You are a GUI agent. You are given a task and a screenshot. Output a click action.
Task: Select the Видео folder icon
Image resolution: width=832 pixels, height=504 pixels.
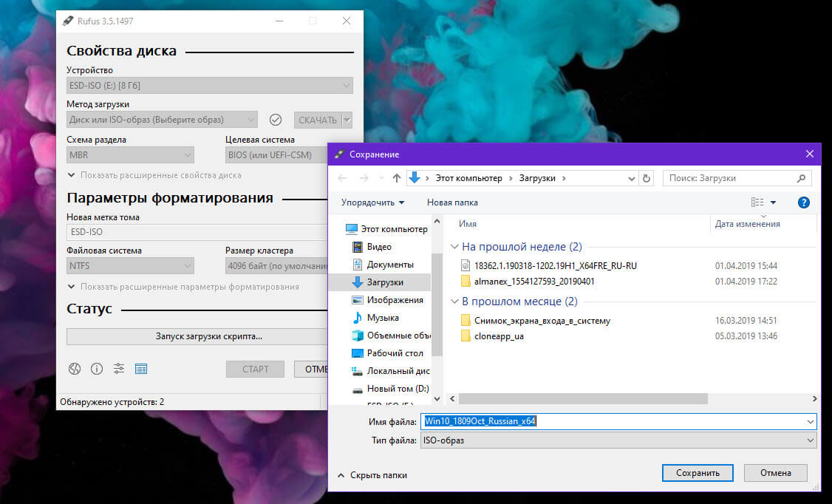point(358,247)
